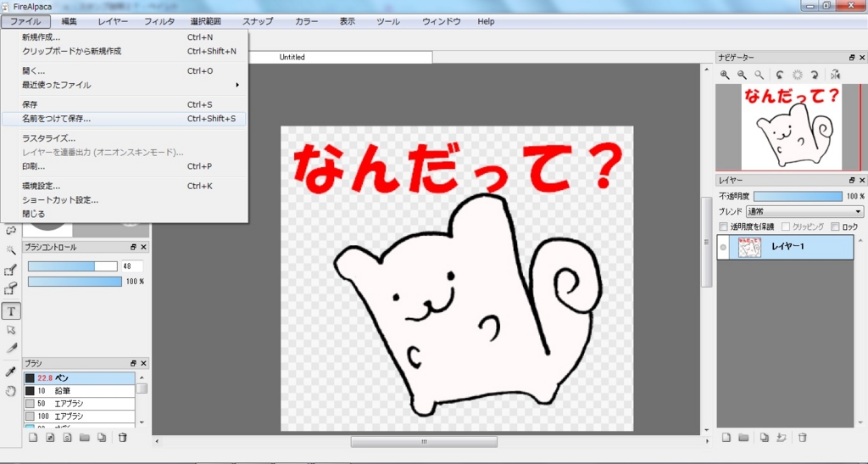Select the 鉛筆 brush in the list
This screenshot has width=868, height=464.
pyautogui.click(x=79, y=391)
